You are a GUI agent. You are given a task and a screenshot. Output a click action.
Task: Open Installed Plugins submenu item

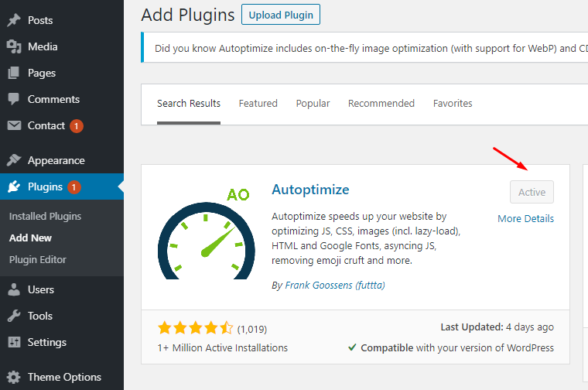click(45, 217)
